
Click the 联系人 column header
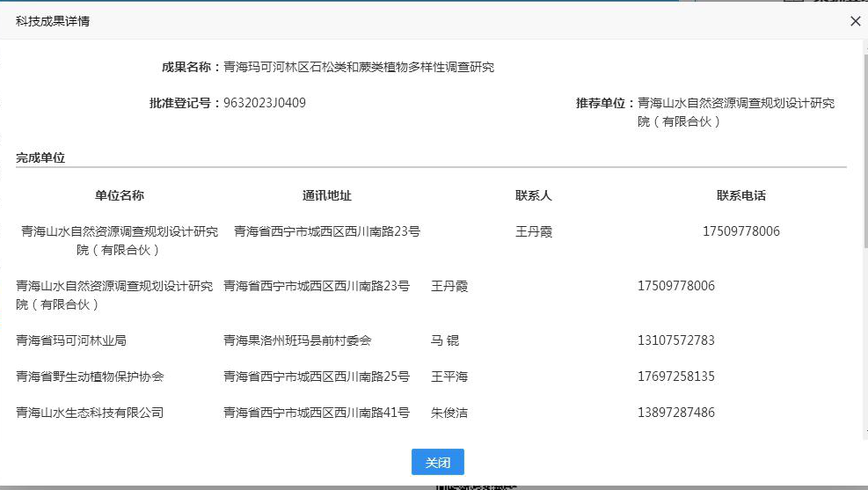533,195
